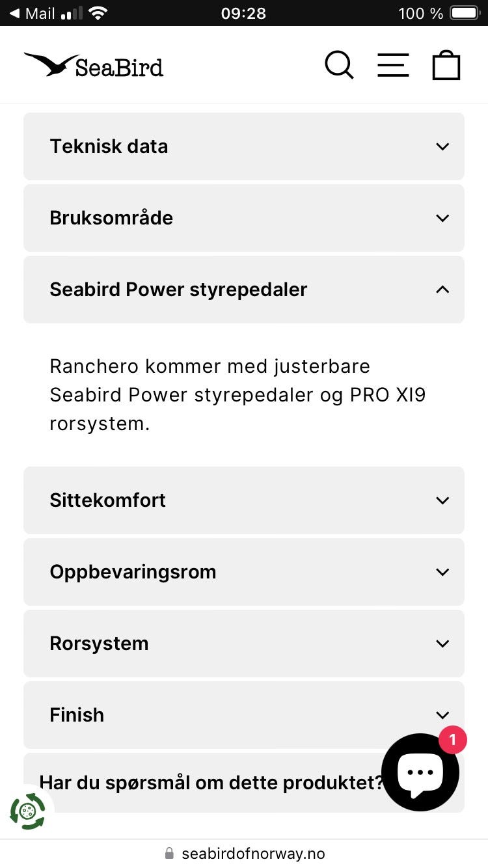Image resolution: width=488 pixels, height=868 pixels.
Task: Tap the battery indicator in status bar
Action: (464, 13)
